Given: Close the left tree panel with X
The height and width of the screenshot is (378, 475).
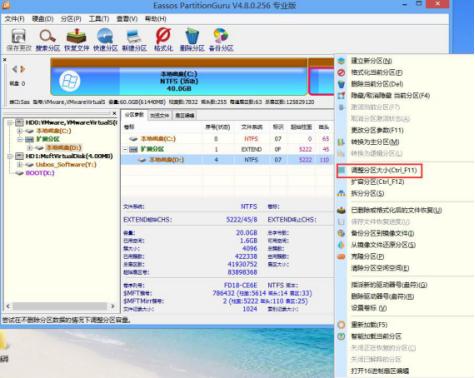Looking at the screenshot, I should pos(114,113).
